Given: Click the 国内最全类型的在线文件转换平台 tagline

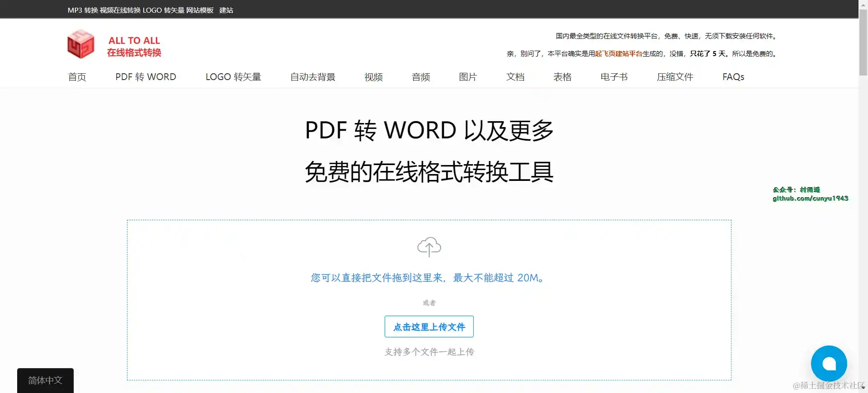Looking at the screenshot, I should coord(666,36).
